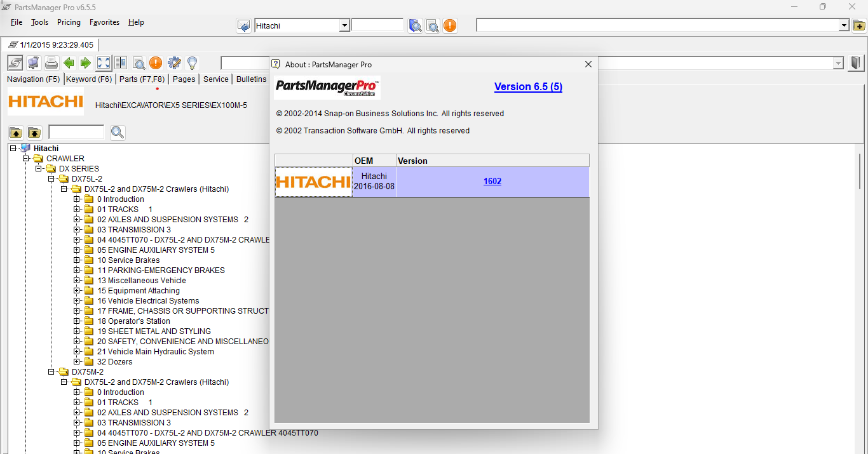This screenshot has height=454, width=868.
Task: Expand the first 03 TRANSMISSION 3 folder
Action: (77, 229)
